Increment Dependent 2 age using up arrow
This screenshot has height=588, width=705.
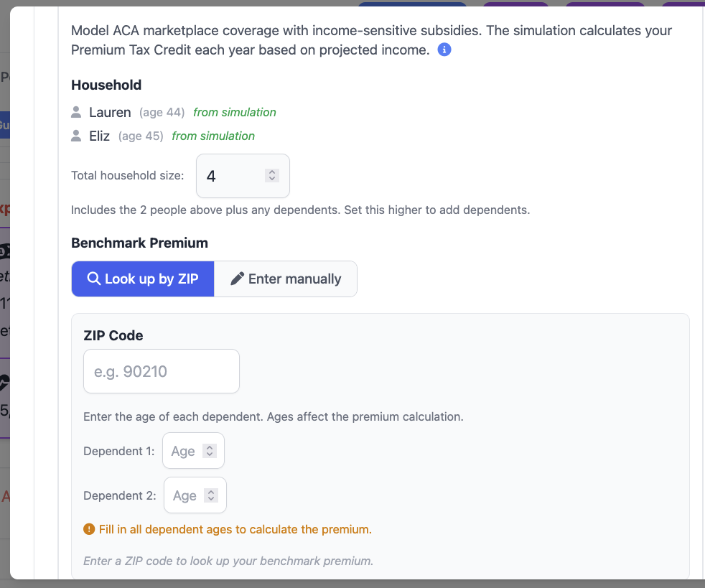pos(211,492)
